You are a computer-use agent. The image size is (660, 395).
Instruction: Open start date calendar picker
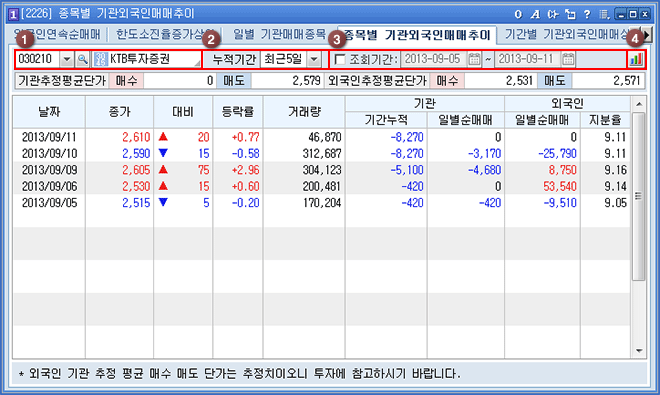(474, 59)
